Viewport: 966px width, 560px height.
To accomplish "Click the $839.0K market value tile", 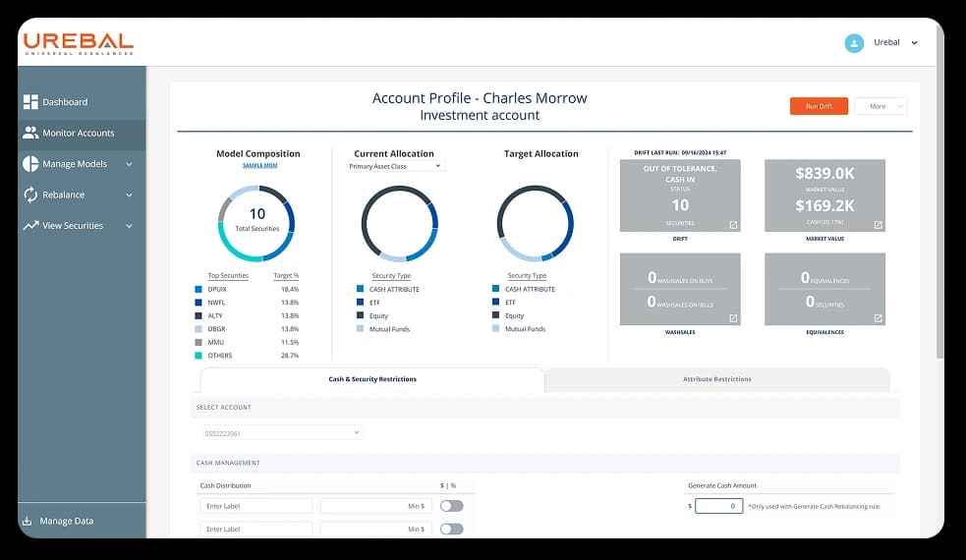I will pos(824,196).
